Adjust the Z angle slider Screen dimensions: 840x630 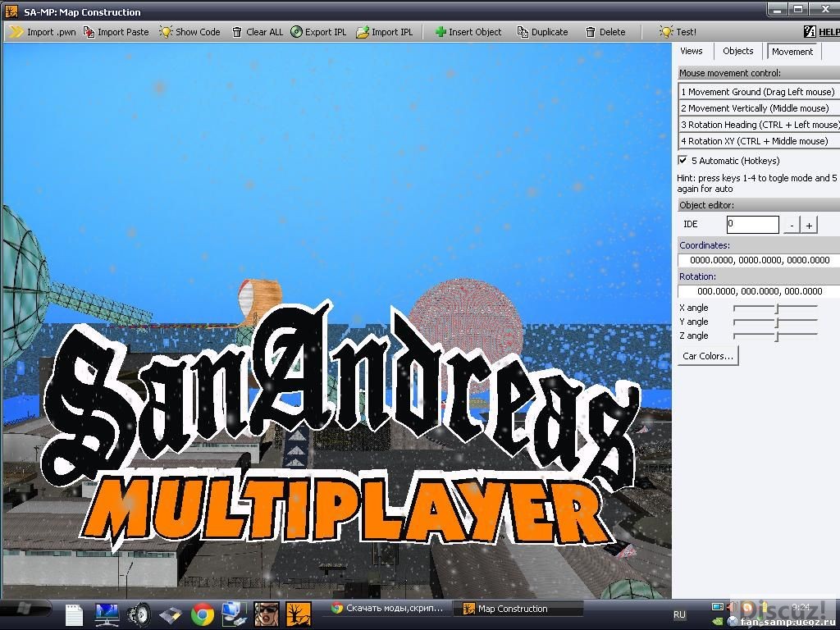[x=775, y=336]
